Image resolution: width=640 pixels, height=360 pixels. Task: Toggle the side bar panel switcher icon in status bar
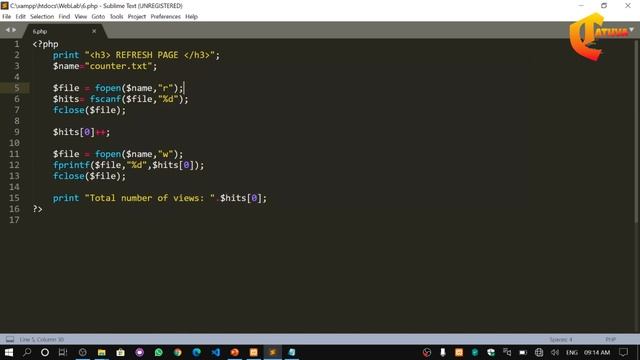coord(10,340)
